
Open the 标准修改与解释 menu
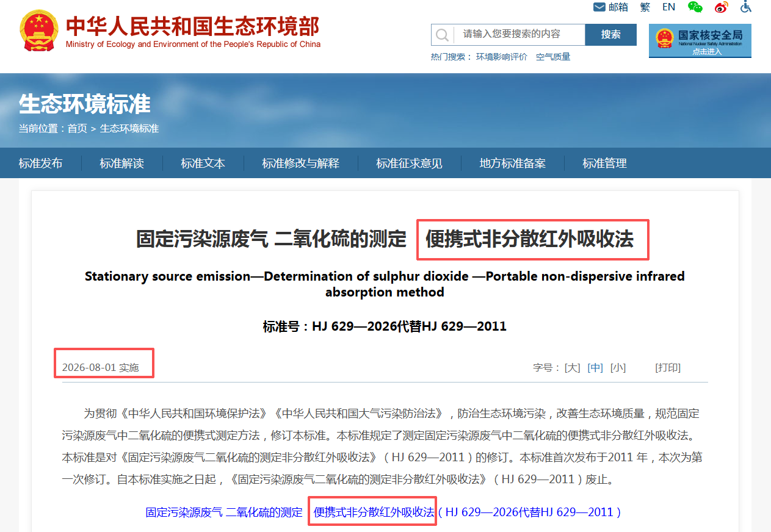(x=300, y=164)
